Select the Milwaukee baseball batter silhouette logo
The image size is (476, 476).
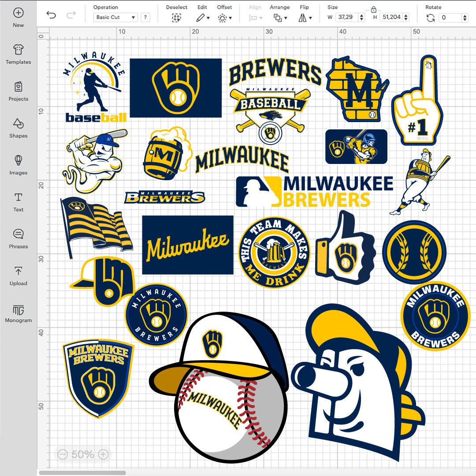[95, 87]
